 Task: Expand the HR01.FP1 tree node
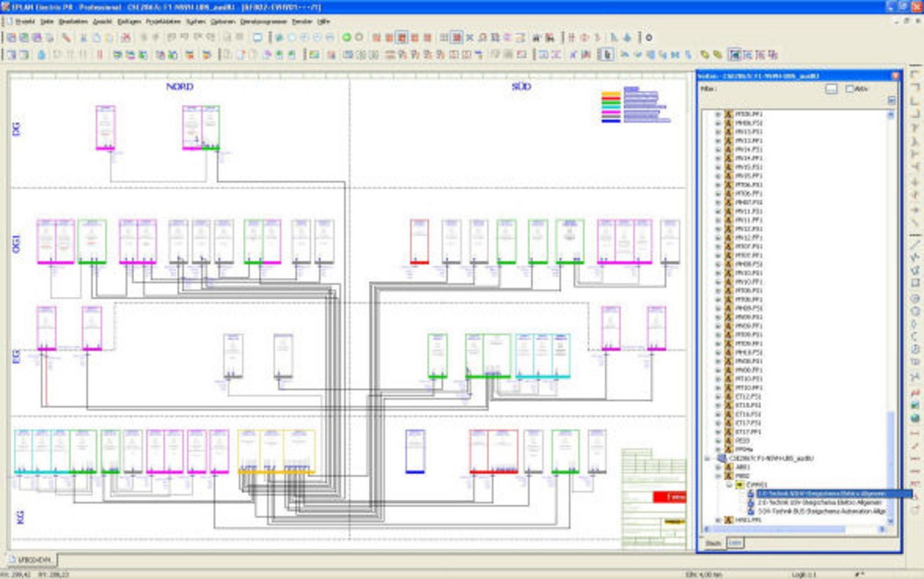pos(718,520)
